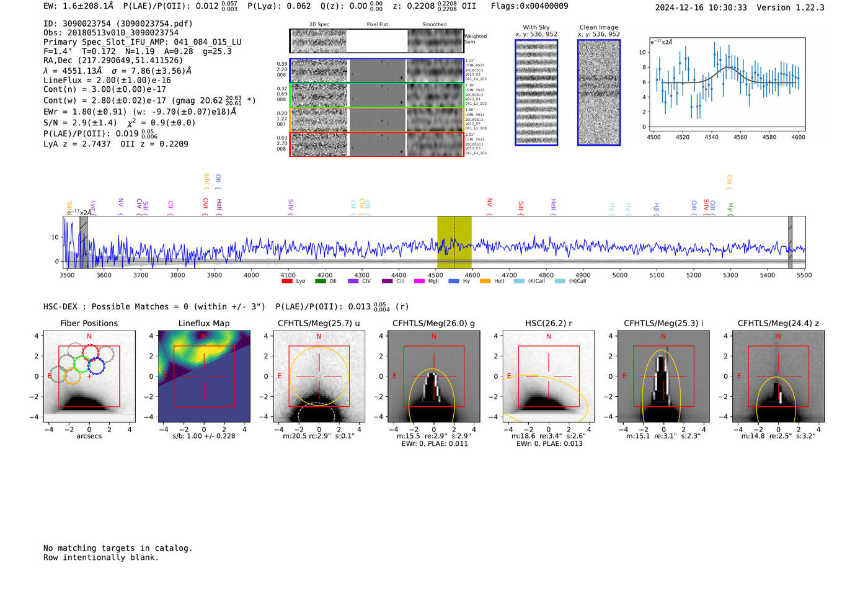This screenshot has height=591, width=868.
Task: Click the EWr = 1.80(±0.91) line
Action: [140, 112]
